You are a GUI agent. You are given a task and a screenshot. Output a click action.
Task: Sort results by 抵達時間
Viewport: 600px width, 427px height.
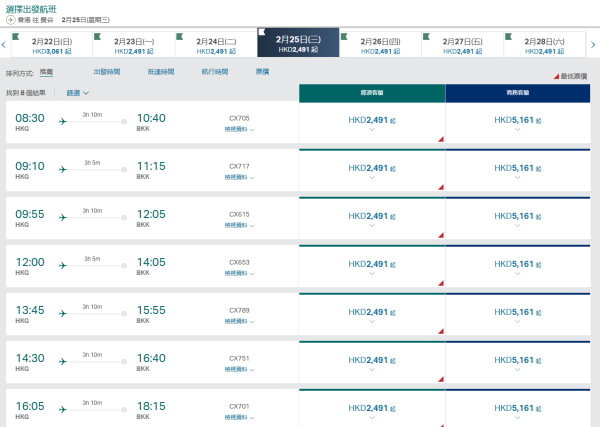click(160, 72)
